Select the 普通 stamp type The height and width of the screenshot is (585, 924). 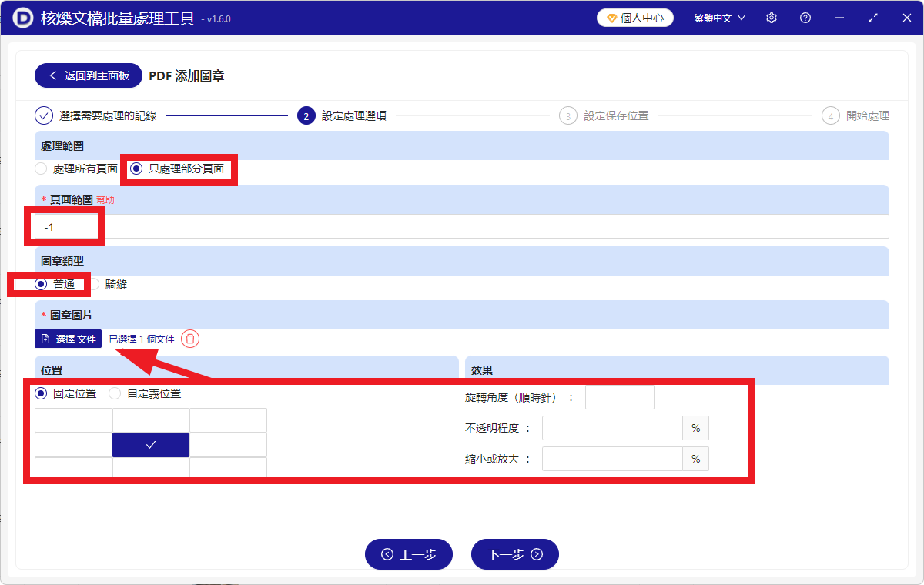pyautogui.click(x=42, y=283)
